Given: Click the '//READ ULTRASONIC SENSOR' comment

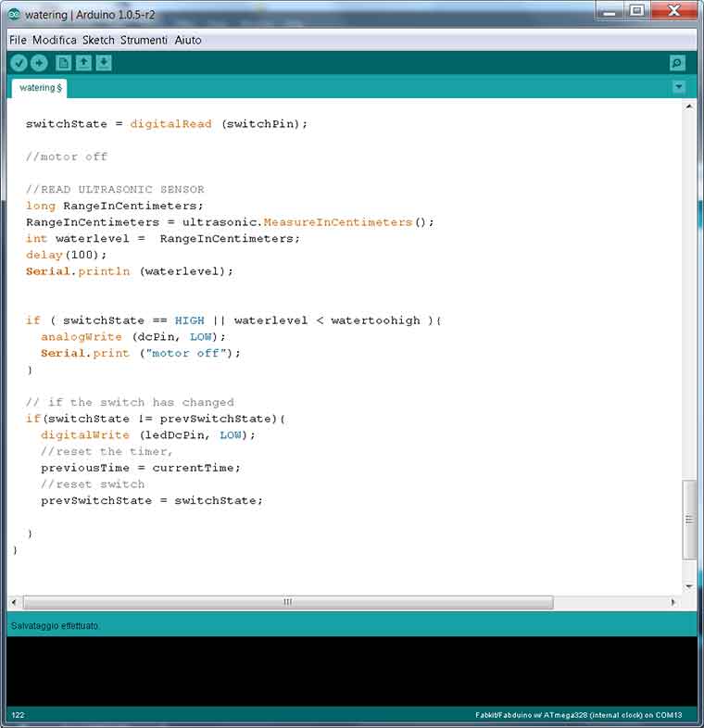Looking at the screenshot, I should [x=115, y=190].
